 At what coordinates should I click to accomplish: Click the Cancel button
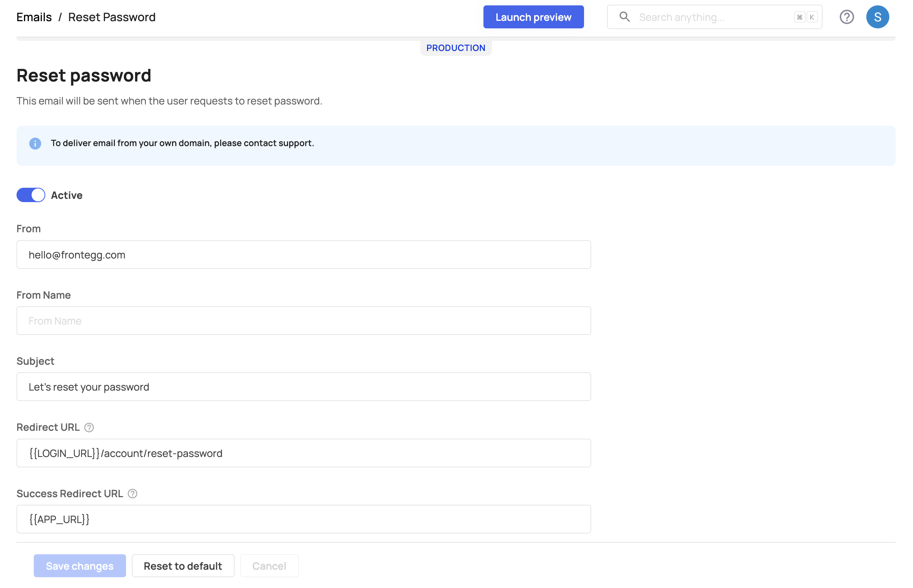[x=269, y=566]
